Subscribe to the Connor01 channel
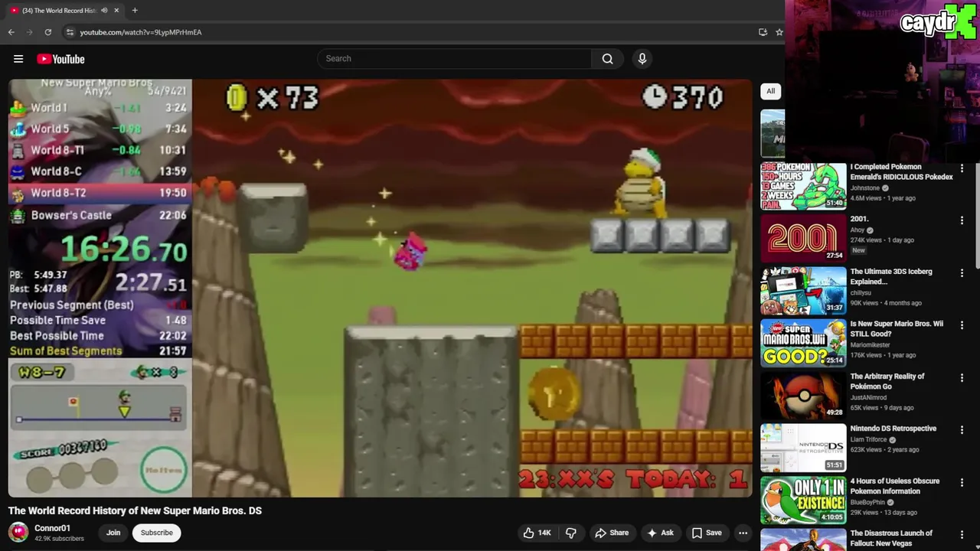Image resolution: width=980 pixels, height=551 pixels. [x=156, y=533]
